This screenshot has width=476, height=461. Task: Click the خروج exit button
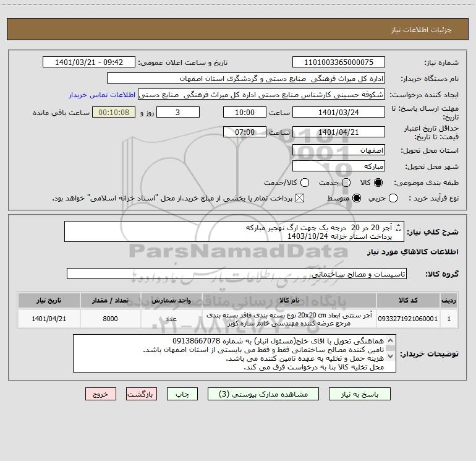(101, 394)
